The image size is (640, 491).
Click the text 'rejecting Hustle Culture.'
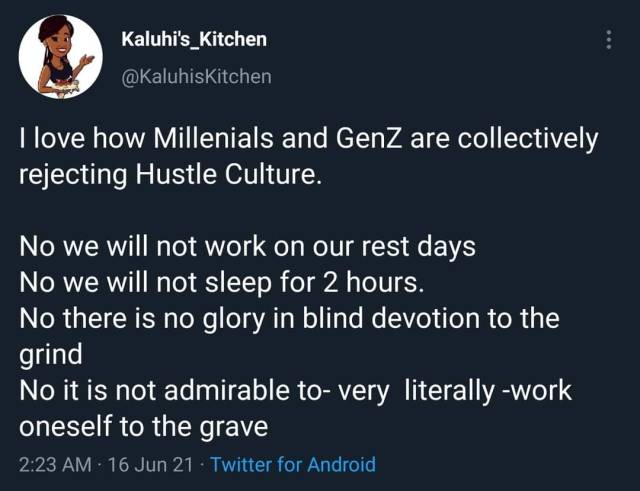point(168,176)
